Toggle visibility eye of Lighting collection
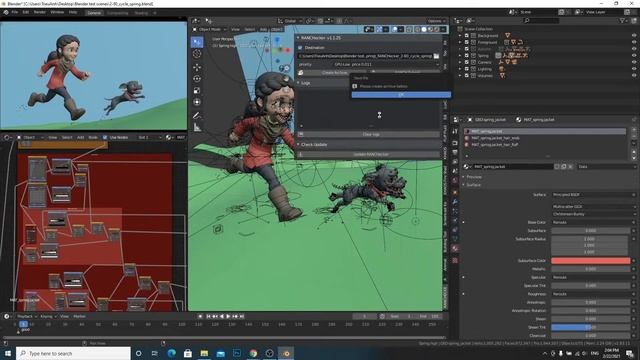The height and width of the screenshot is (360, 640). (x=634, y=69)
